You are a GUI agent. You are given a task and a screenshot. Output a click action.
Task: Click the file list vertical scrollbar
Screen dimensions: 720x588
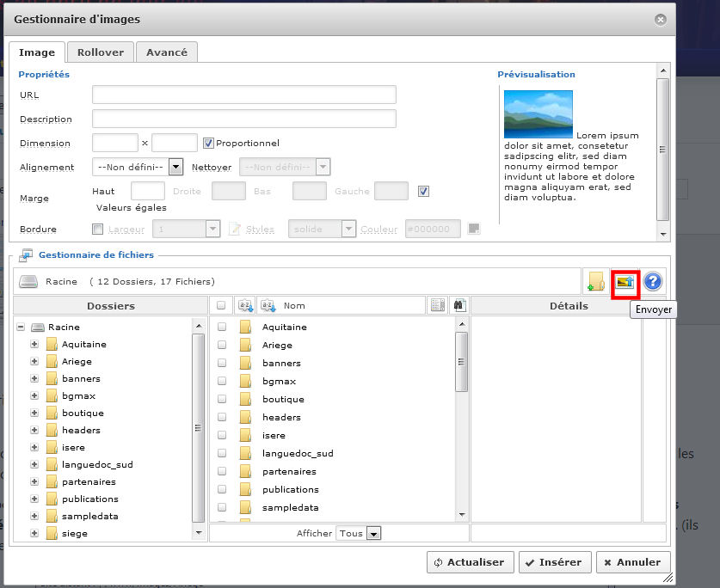[x=462, y=362]
